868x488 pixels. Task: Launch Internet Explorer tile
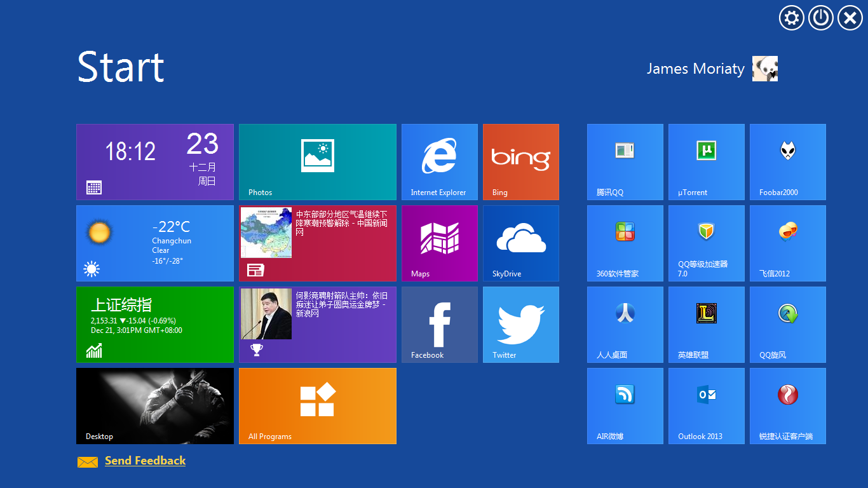point(440,162)
